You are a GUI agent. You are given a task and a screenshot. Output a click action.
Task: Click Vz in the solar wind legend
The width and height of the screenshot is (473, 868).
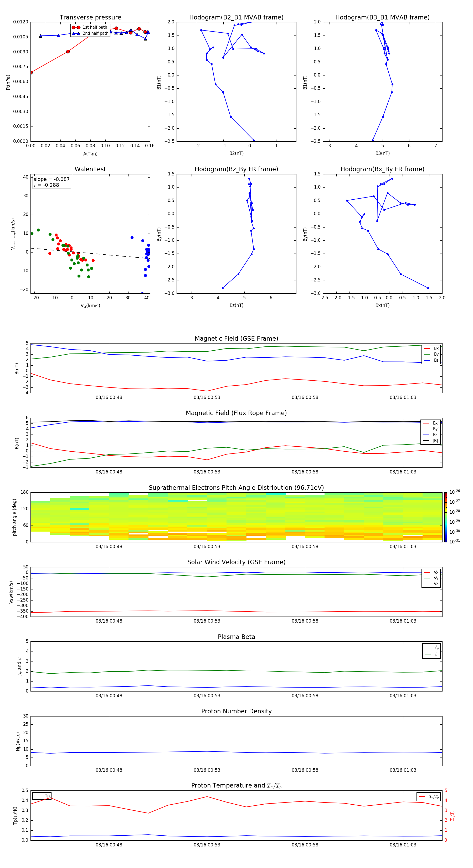(x=431, y=584)
